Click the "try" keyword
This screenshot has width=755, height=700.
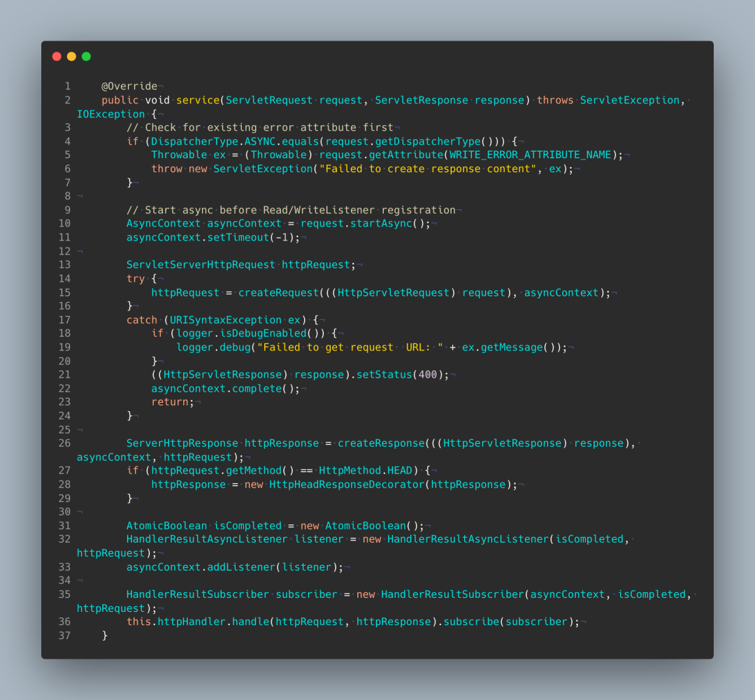coord(136,279)
